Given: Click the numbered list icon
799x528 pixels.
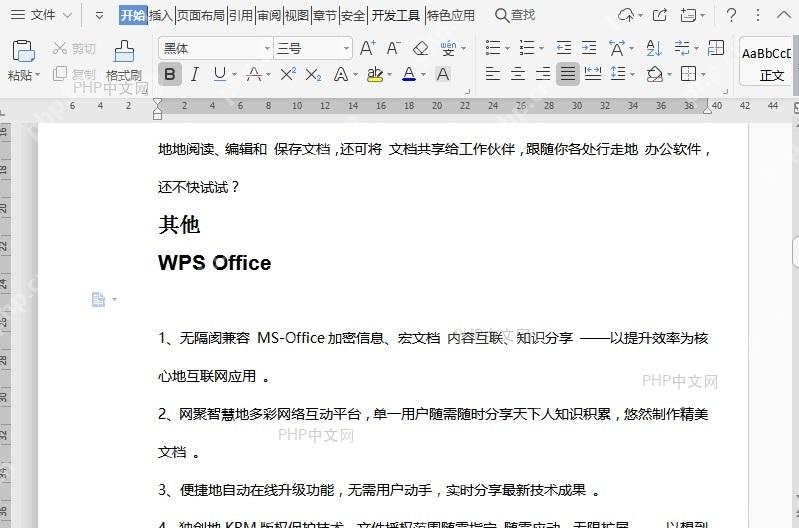Looking at the screenshot, I should [527, 48].
